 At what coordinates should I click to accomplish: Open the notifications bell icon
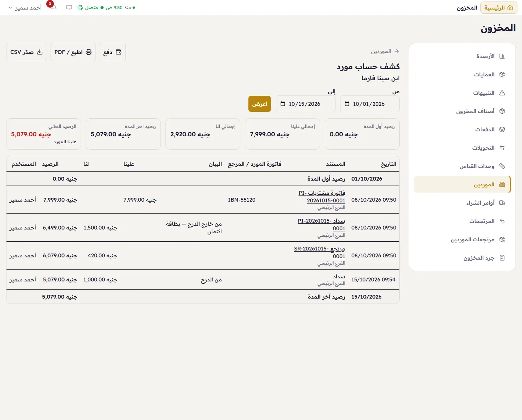(x=54, y=8)
